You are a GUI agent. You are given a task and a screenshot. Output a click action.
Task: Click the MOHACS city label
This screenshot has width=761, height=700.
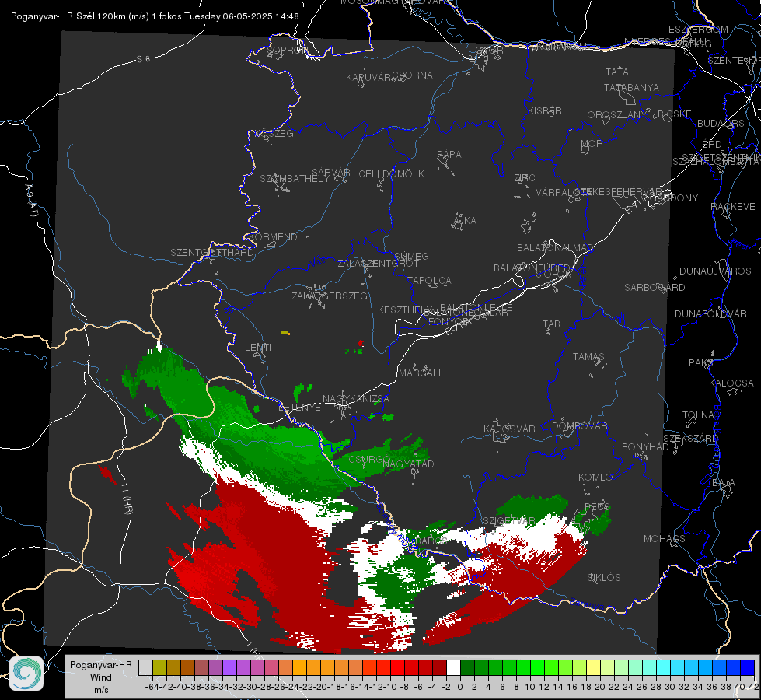pos(664,538)
